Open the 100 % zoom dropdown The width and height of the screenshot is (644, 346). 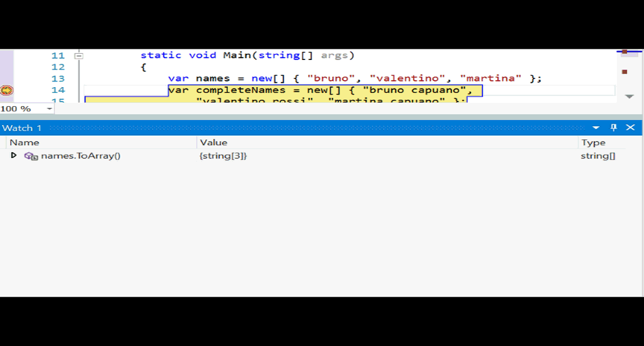pos(49,109)
